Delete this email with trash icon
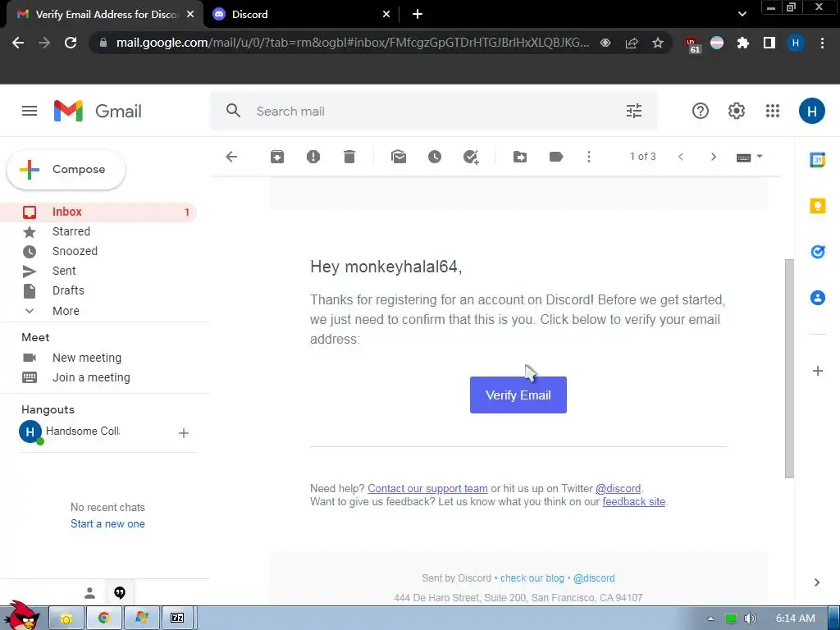The width and height of the screenshot is (840, 630). pos(349,157)
